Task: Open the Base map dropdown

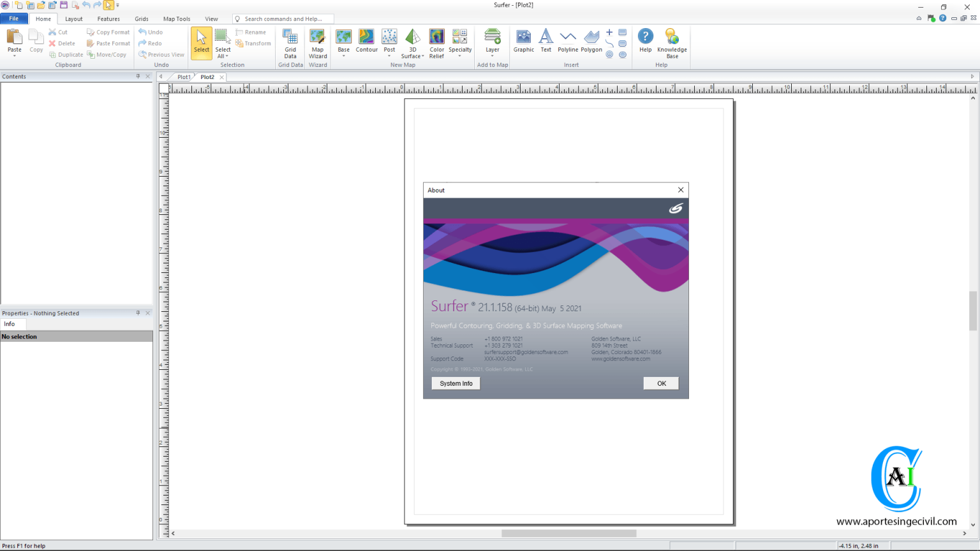Action: [344, 56]
